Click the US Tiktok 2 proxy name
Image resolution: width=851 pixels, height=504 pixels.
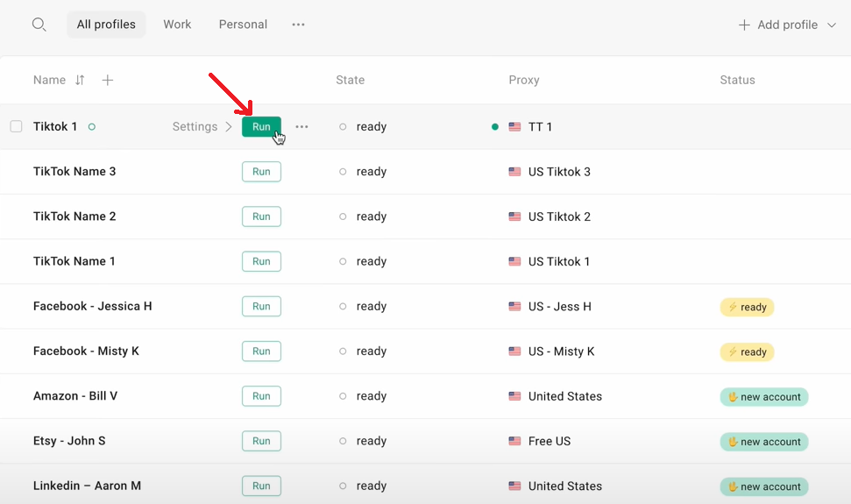559,217
